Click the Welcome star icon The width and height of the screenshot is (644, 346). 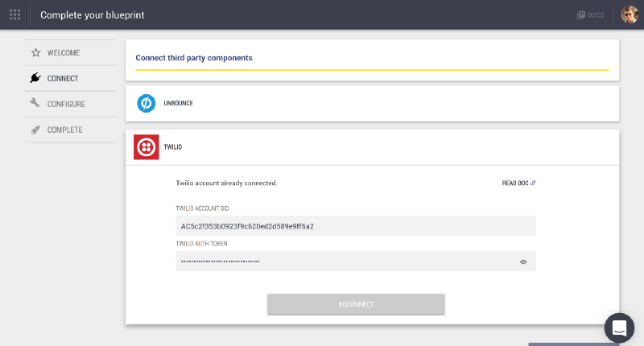tap(35, 52)
